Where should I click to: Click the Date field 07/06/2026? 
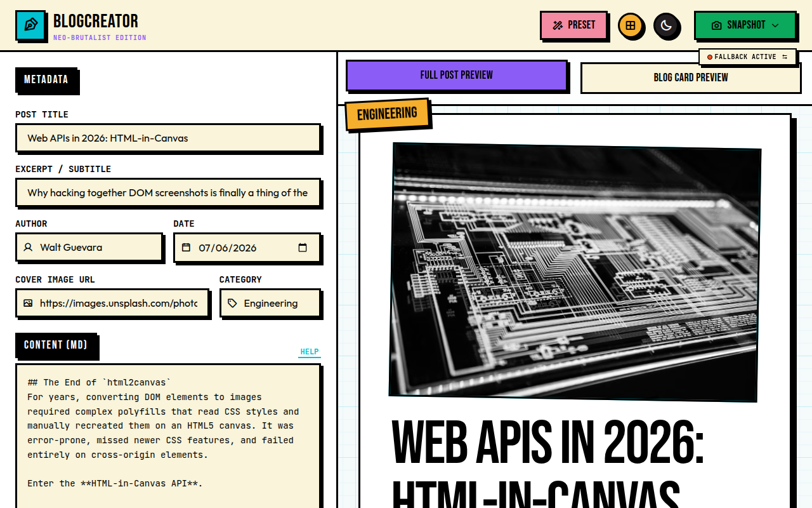pyautogui.click(x=247, y=247)
